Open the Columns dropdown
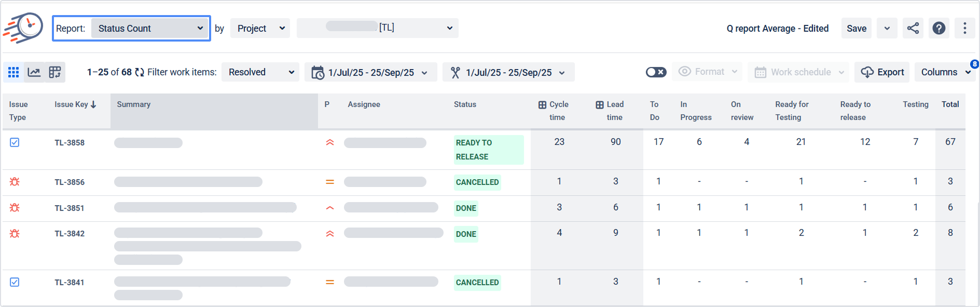This screenshot has width=980, height=307. (x=945, y=72)
